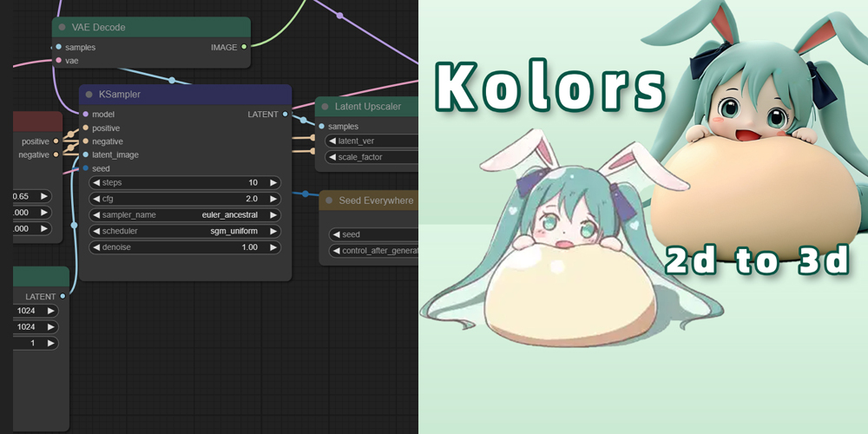Increase the first 1024 value in latent node
This screenshot has width=868, height=434.
click(51, 311)
